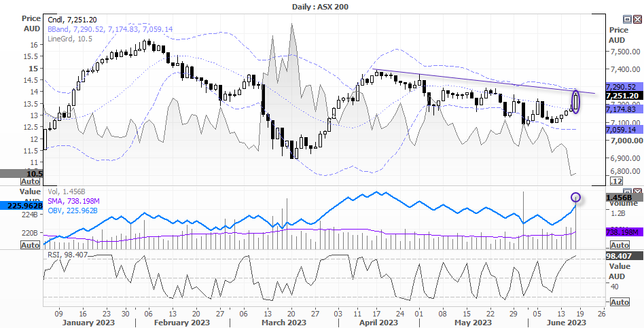Screen dimensions: 644x328
Task: Minimize the price chart panel
Action: click(x=627, y=19)
